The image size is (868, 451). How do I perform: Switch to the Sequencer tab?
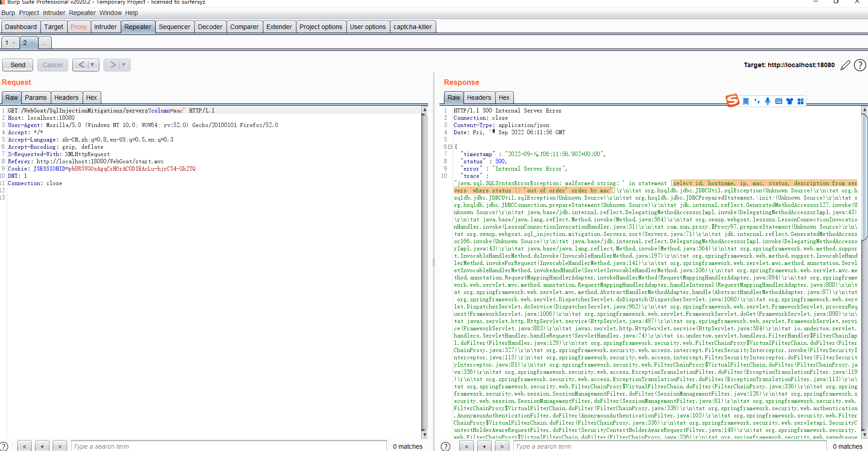[174, 27]
